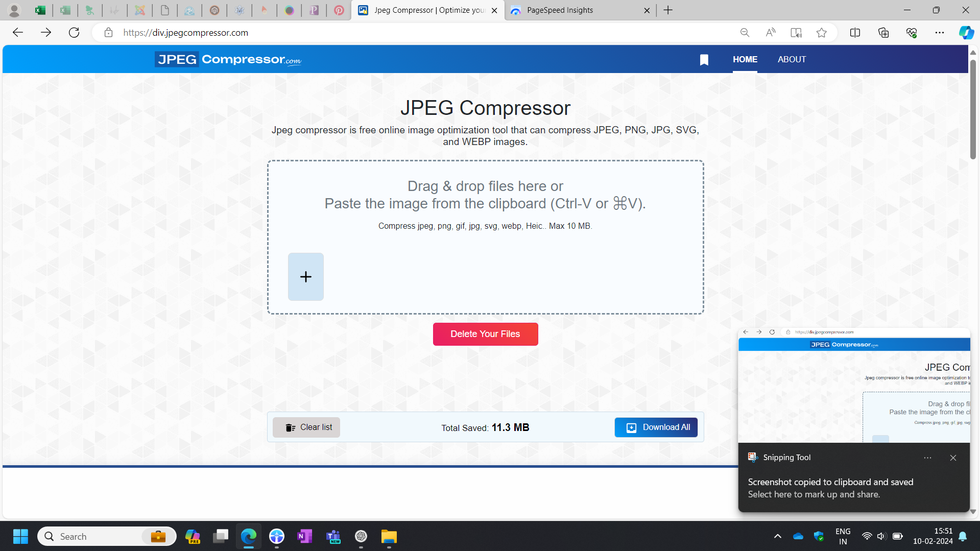
Task: Click Delete Your Files button
Action: 486,334
